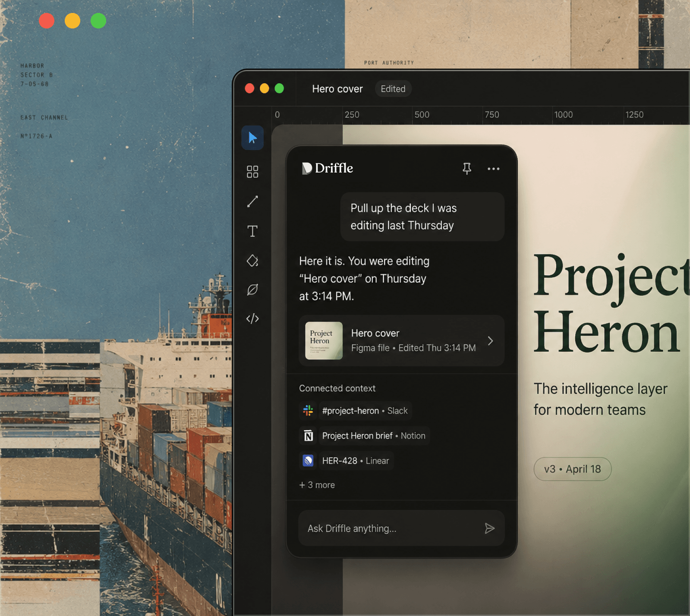Click the Slack icon for #project-heron

click(308, 411)
